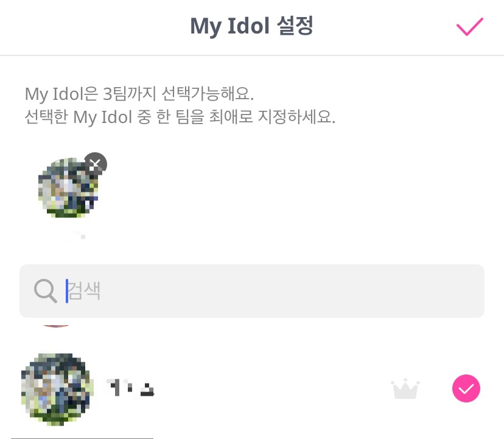Toggle the crown favorite marker in row
504x439 pixels.
click(x=405, y=388)
